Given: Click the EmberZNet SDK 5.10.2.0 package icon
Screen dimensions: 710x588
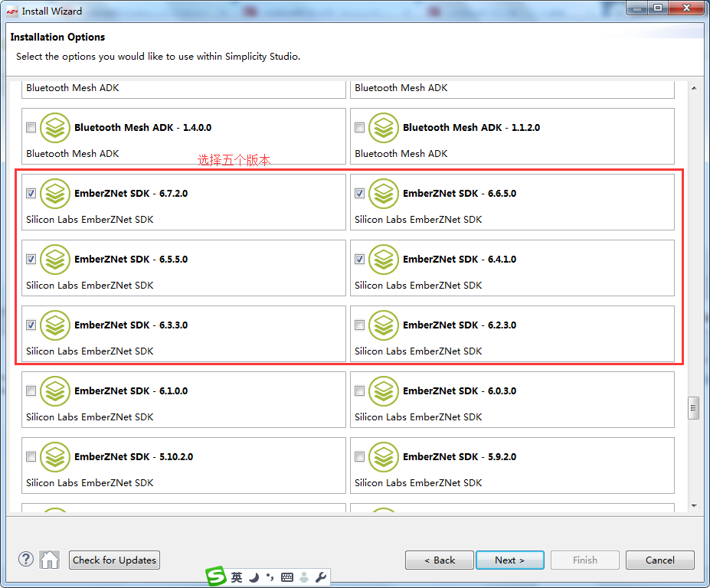Looking at the screenshot, I should pyautogui.click(x=55, y=457).
